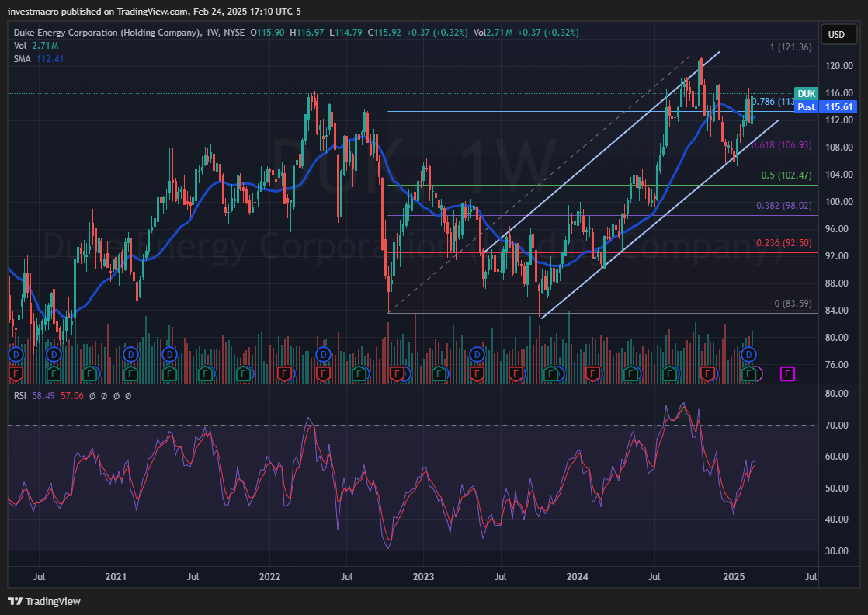Select the RSI indicator legend label

pyautogui.click(x=20, y=396)
